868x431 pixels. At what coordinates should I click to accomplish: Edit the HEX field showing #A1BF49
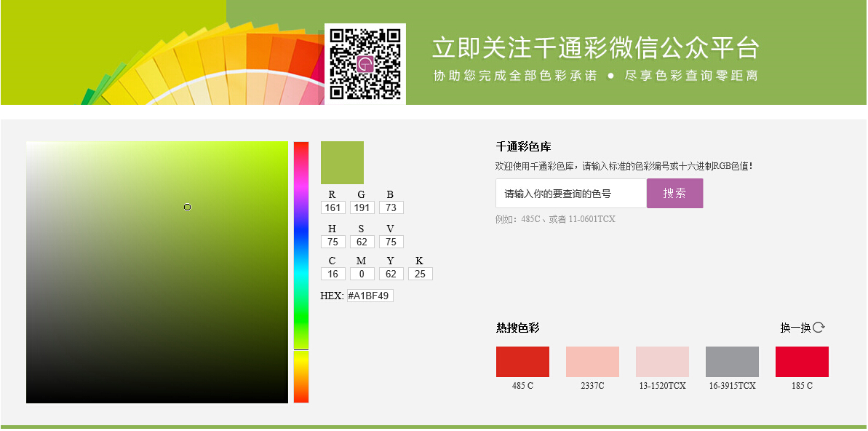(370, 296)
